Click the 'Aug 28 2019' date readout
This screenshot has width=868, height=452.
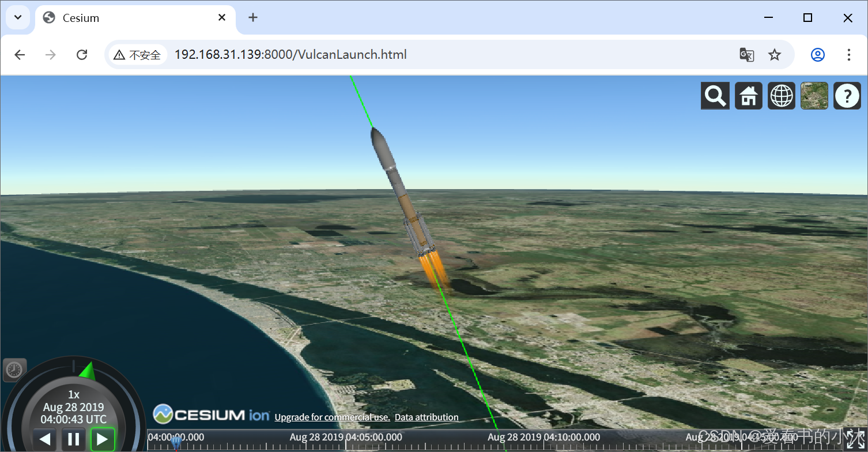74,407
